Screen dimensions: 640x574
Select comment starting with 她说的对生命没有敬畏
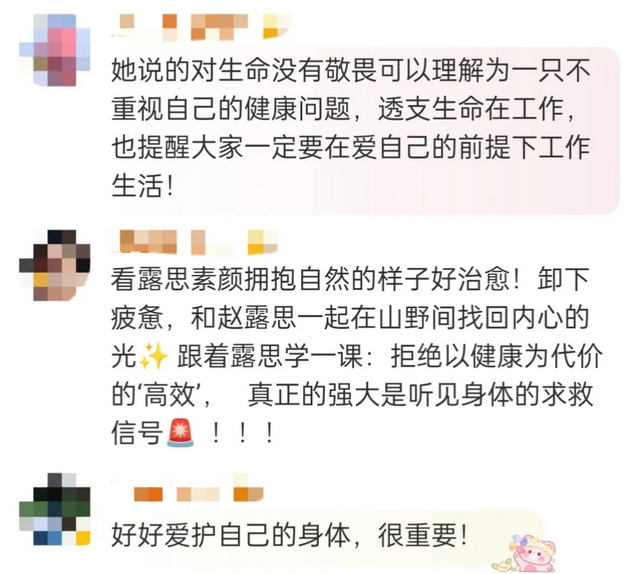tap(351, 129)
